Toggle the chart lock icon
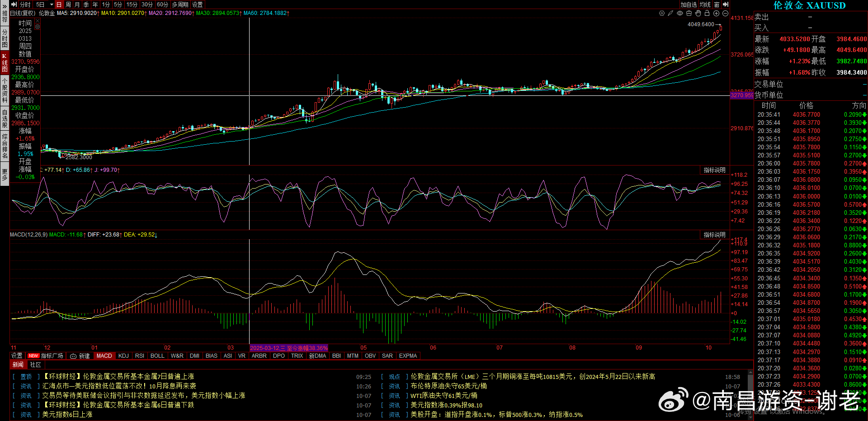This screenshot has width=868, height=421. coord(707,13)
